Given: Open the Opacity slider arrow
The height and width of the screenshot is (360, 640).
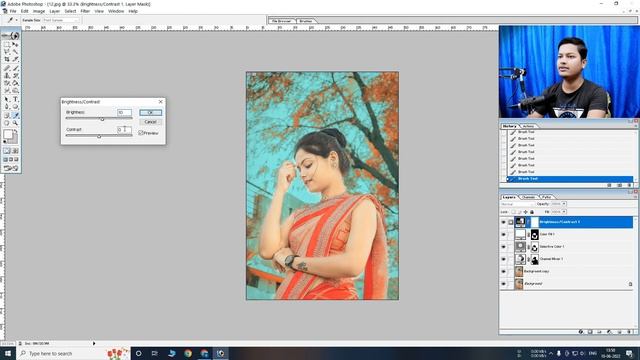Looking at the screenshot, I should pos(564,204).
